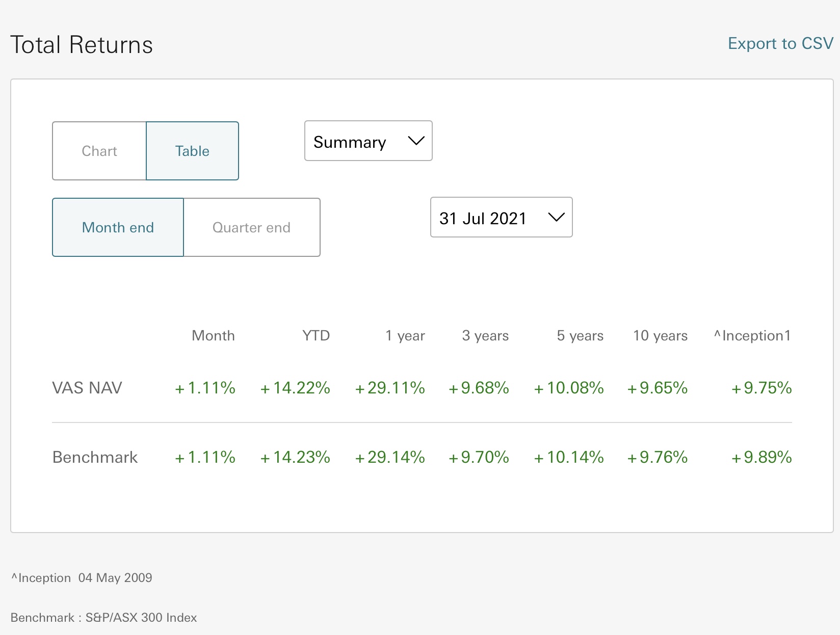840x635 pixels.
Task: Select the YTD return value for VAS NAV
Action: coord(295,388)
